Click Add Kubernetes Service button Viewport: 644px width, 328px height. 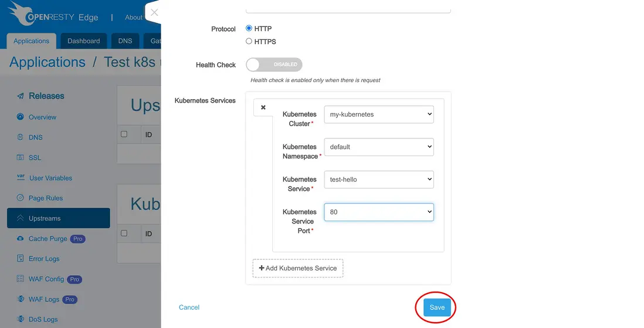(298, 268)
